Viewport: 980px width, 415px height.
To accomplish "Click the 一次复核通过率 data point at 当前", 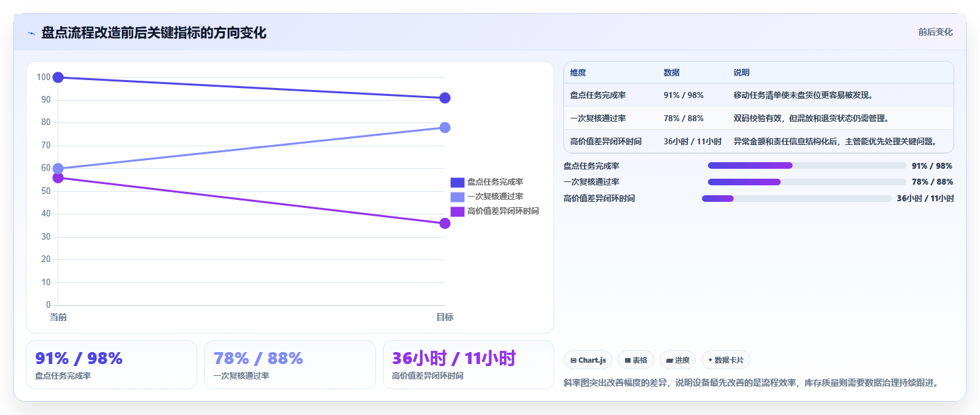I will coord(58,169).
